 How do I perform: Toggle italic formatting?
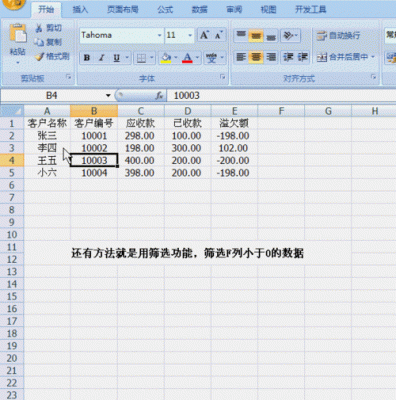pyautogui.click(x=102, y=58)
